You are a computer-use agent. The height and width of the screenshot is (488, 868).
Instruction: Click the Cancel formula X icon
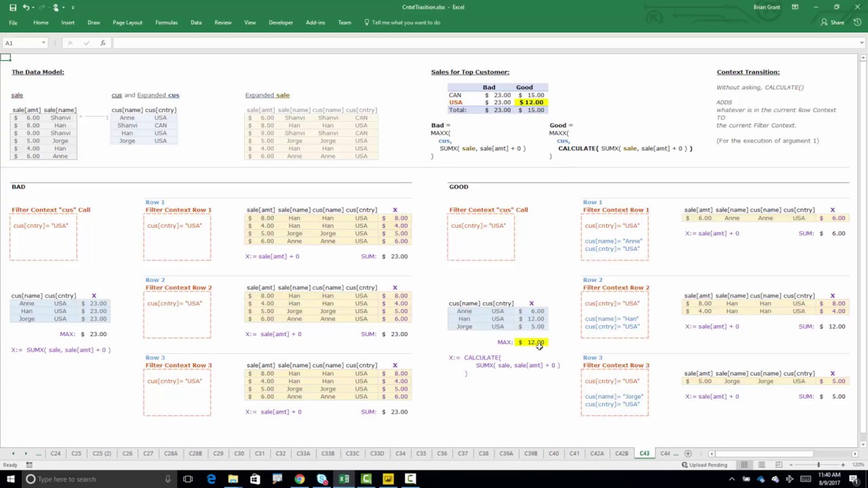(70, 43)
